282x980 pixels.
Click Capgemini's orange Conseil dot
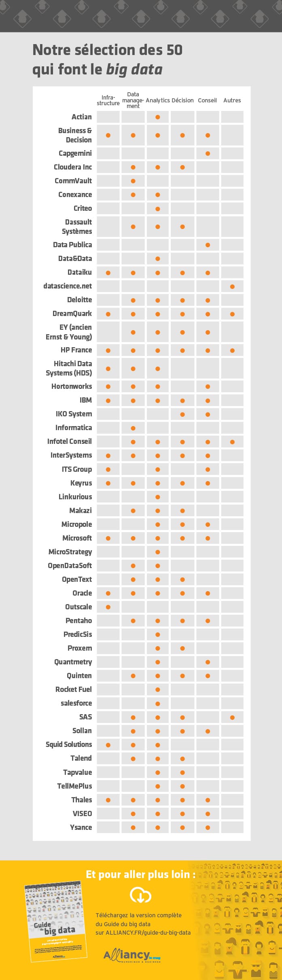(x=208, y=154)
